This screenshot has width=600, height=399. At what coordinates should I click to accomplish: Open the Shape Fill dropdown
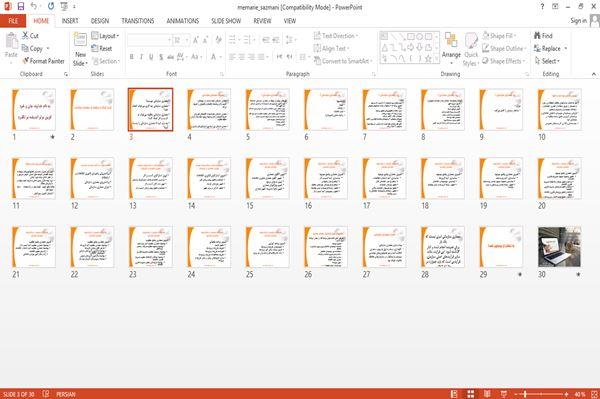click(499, 36)
